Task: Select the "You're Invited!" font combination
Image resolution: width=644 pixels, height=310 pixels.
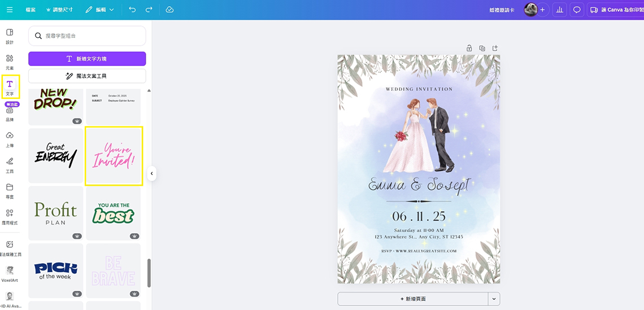Action: coord(114,156)
